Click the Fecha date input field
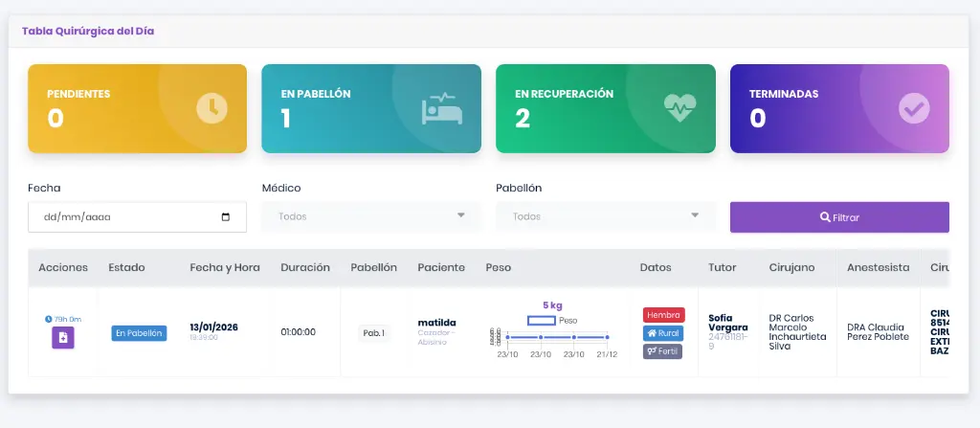Image resolution: width=980 pixels, height=428 pixels. pyautogui.click(x=138, y=217)
